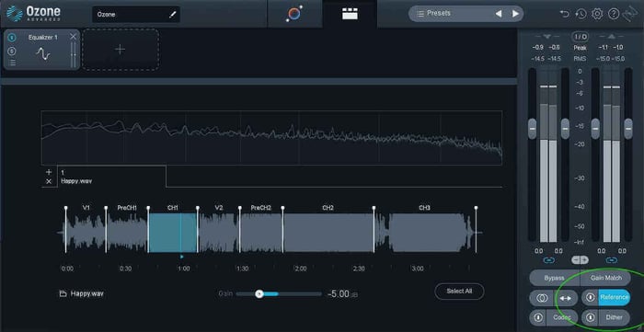This screenshot has height=332, width=644.
Task: Open the settings gear icon
Action: [x=597, y=14]
